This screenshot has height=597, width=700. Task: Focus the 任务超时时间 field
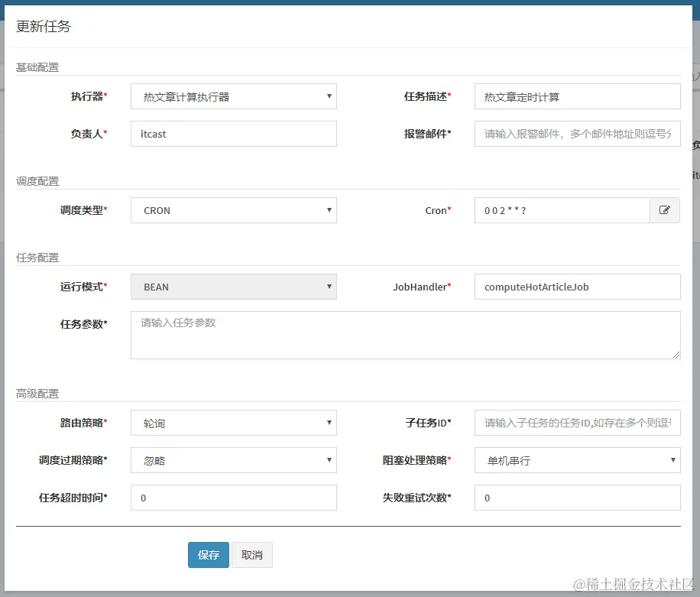click(x=234, y=498)
